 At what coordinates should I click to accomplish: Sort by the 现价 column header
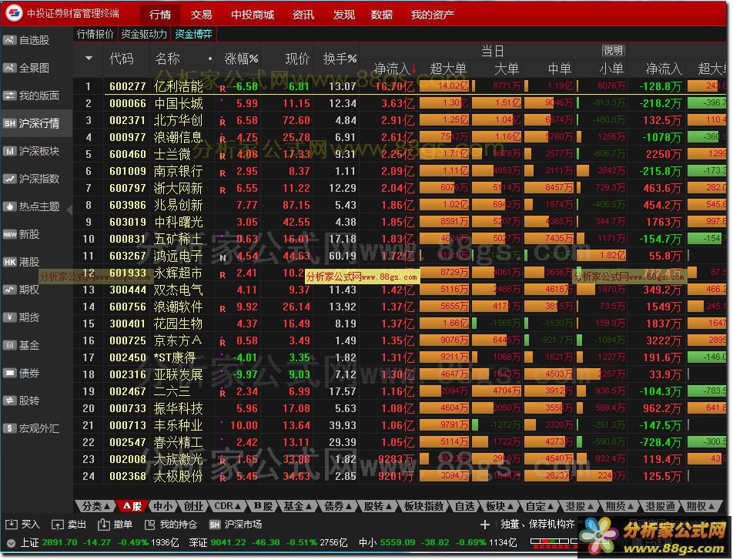tap(297, 59)
